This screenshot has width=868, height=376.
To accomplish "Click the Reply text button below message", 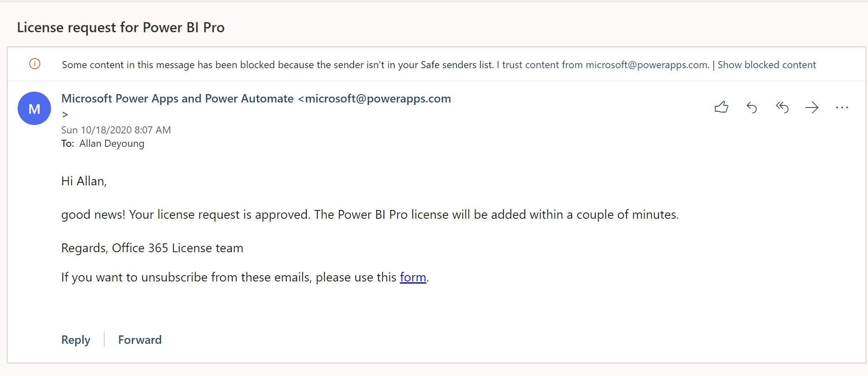I will [x=76, y=340].
